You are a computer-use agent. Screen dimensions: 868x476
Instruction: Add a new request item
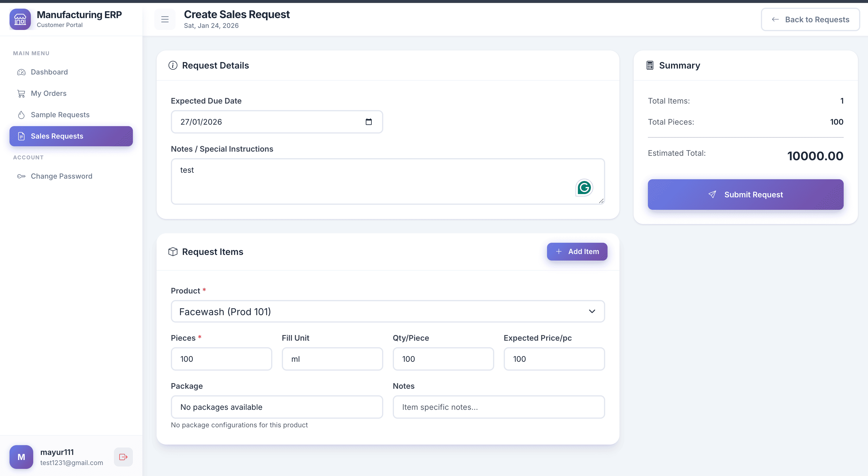[x=577, y=251]
